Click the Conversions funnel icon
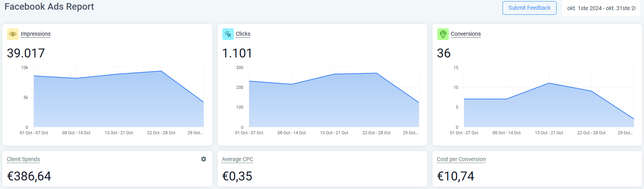The width and height of the screenshot is (644, 189). click(443, 34)
